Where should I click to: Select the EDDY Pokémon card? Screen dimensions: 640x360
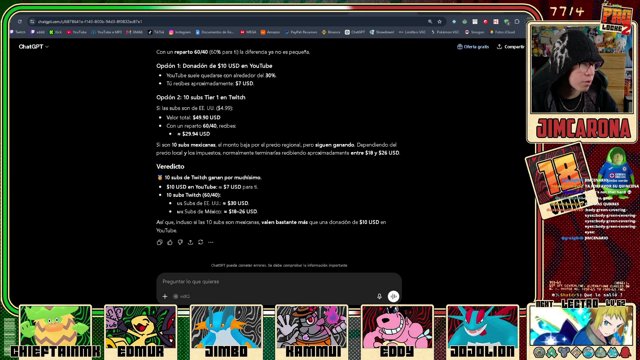point(397,332)
